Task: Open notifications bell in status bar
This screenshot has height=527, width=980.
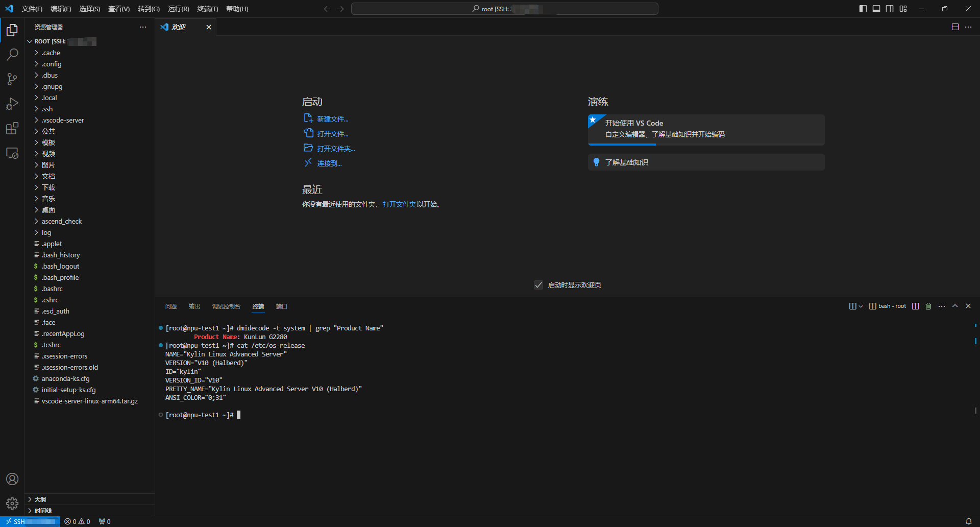Action: 968,521
